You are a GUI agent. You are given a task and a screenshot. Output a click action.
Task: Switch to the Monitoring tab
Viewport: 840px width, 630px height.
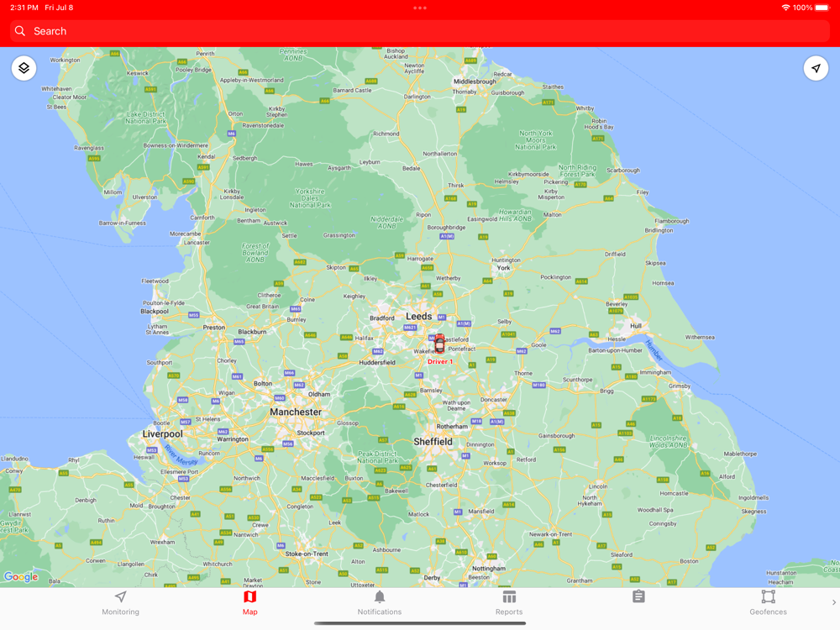click(x=120, y=603)
